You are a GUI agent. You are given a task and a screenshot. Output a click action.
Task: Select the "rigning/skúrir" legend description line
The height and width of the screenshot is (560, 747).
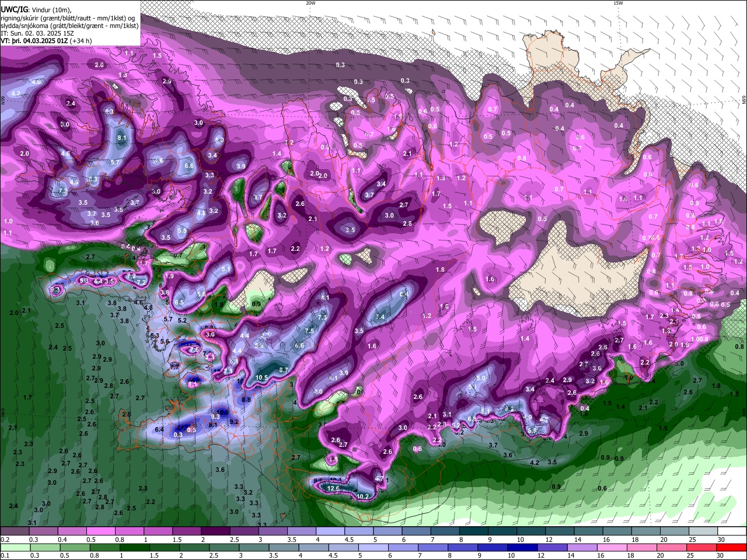point(69,17)
